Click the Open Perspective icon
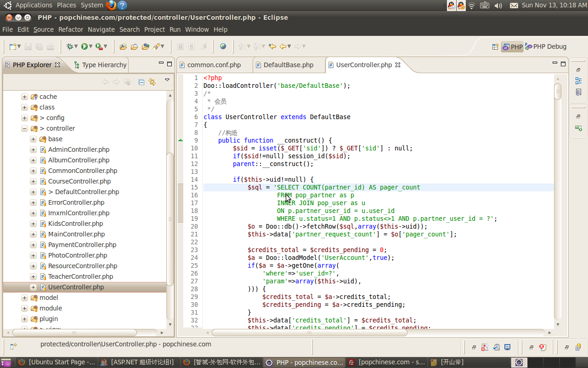Viewport: 588px width, 368px height. click(495, 46)
